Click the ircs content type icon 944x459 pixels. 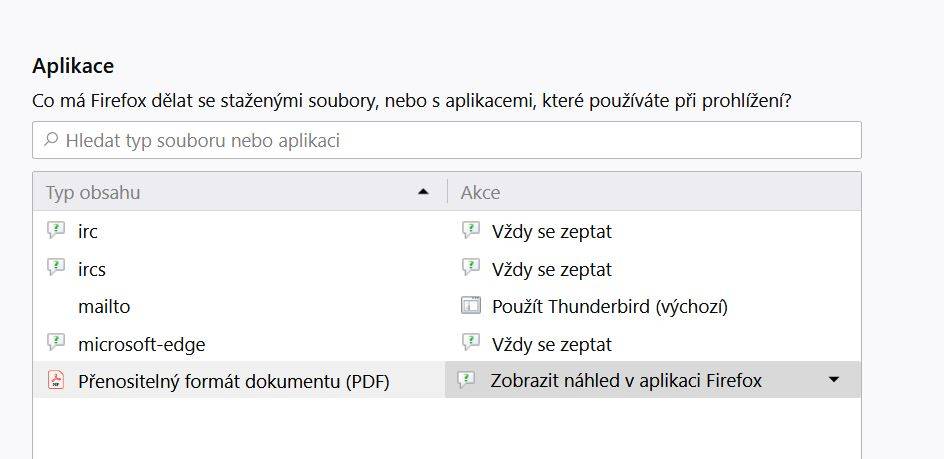(55, 267)
